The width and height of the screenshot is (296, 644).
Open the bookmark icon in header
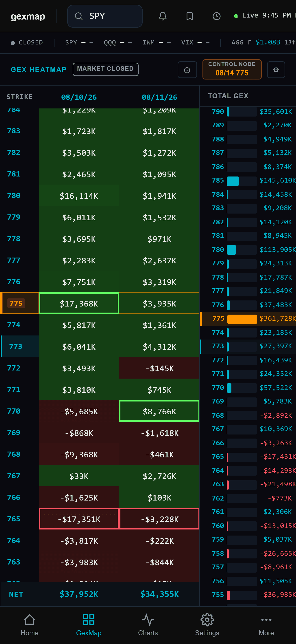[x=190, y=16]
